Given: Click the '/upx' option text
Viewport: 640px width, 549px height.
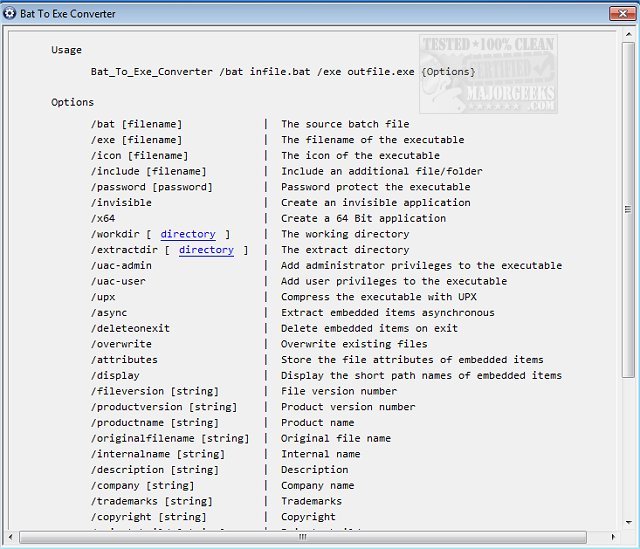Looking at the screenshot, I should [x=103, y=297].
